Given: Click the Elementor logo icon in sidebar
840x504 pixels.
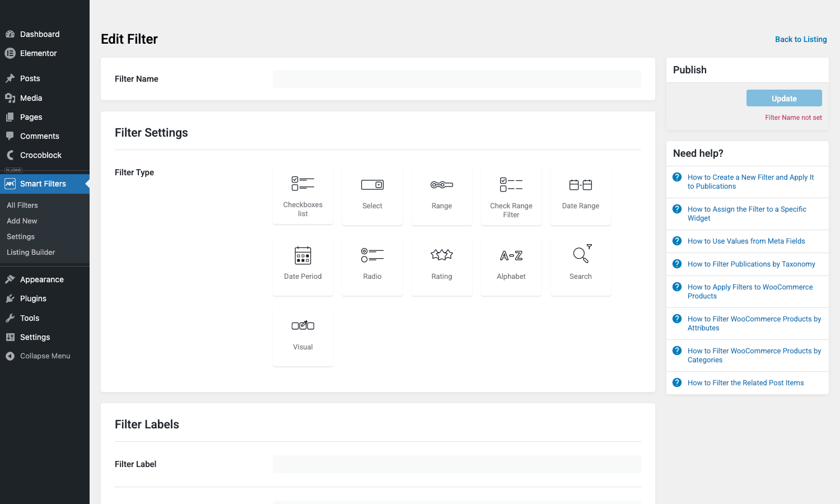Looking at the screenshot, I should click(x=10, y=53).
